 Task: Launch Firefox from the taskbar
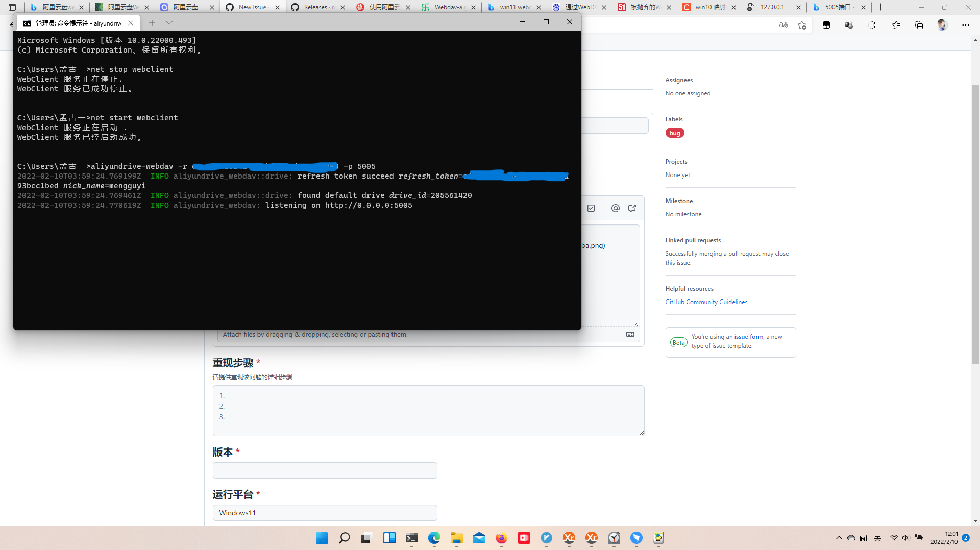point(501,538)
